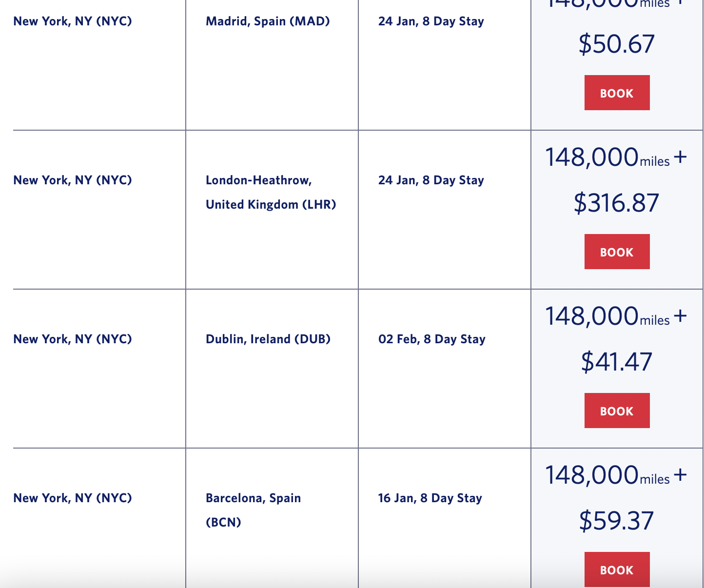Click the $41.47 price for Dublin
Screen dimensions: 704x588
616,362
